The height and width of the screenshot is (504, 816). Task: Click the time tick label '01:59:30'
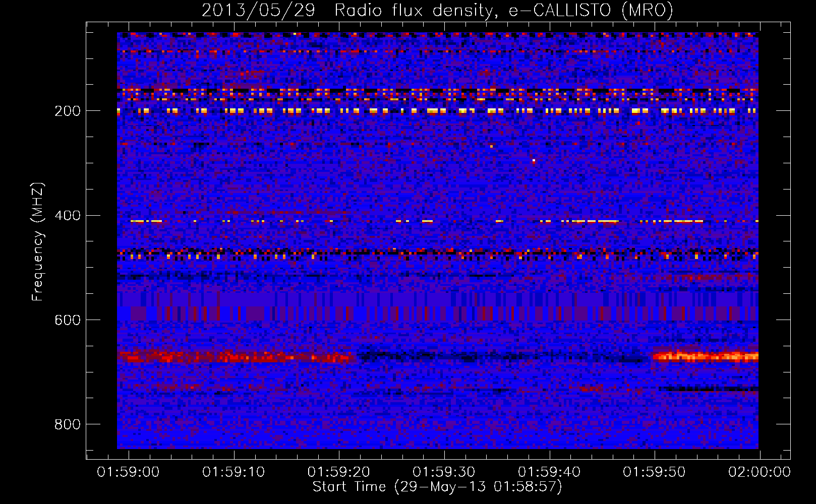tap(444, 472)
